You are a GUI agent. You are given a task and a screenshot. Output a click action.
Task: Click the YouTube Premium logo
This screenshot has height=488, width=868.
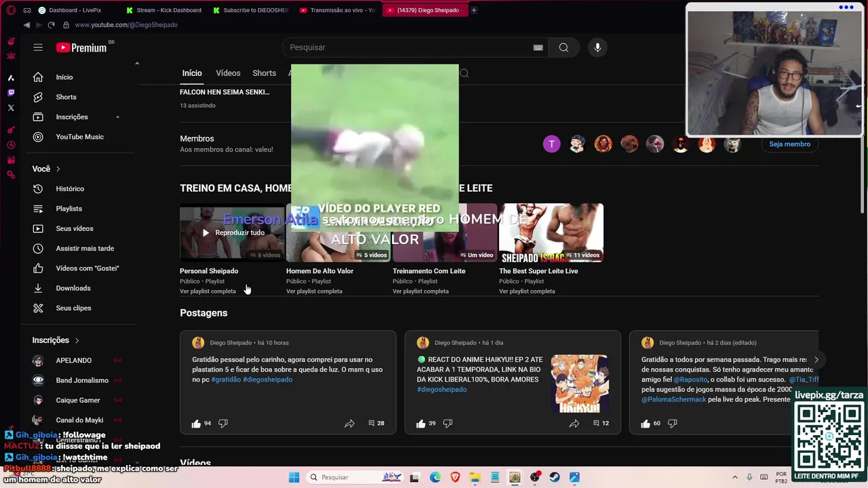click(x=81, y=47)
